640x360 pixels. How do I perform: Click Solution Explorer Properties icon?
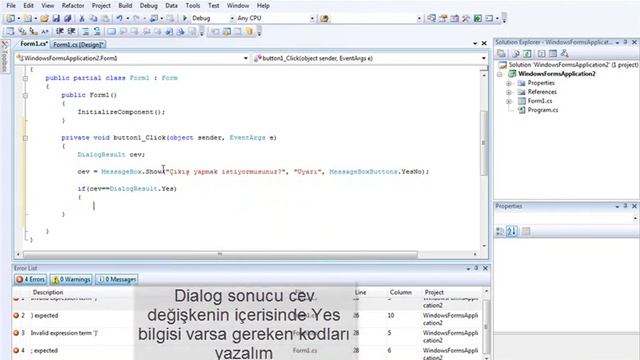[501, 53]
